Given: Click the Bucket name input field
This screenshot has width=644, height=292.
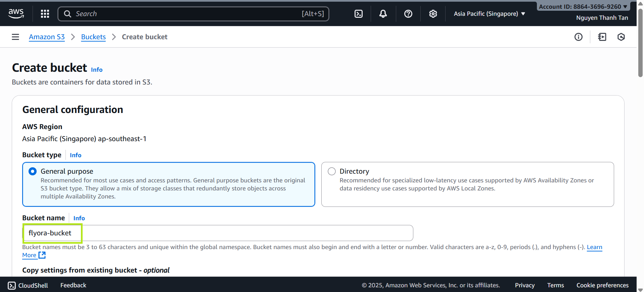Looking at the screenshot, I should click(218, 233).
